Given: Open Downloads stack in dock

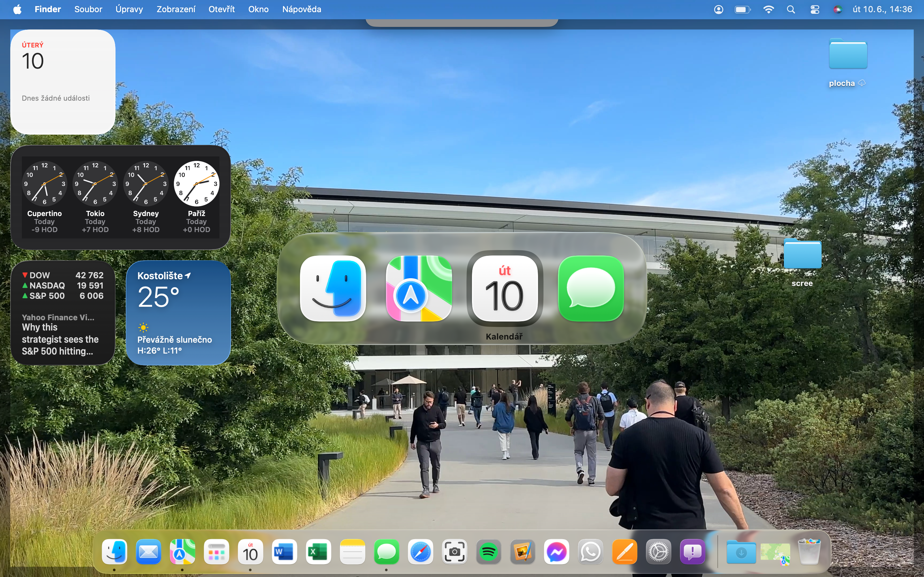Looking at the screenshot, I should (741, 552).
